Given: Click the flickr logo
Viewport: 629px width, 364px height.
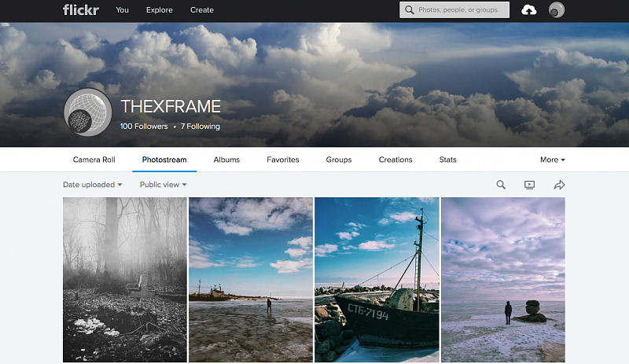Looking at the screenshot, I should coord(81,9).
